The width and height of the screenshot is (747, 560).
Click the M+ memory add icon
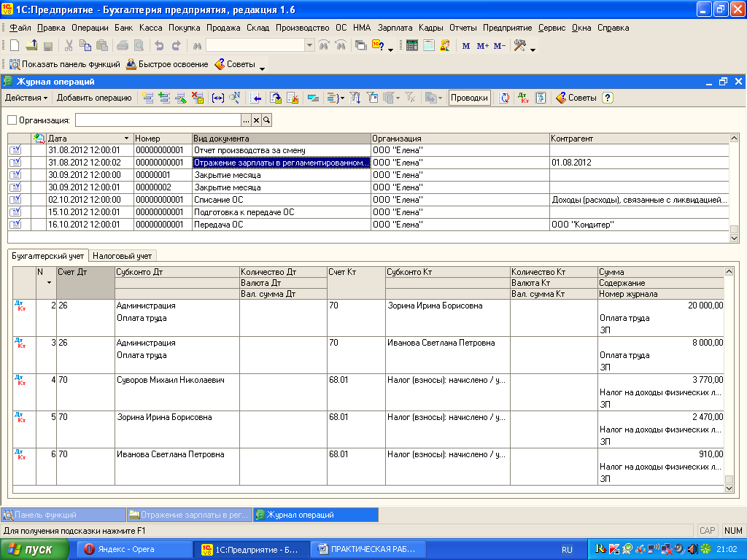coord(483,46)
